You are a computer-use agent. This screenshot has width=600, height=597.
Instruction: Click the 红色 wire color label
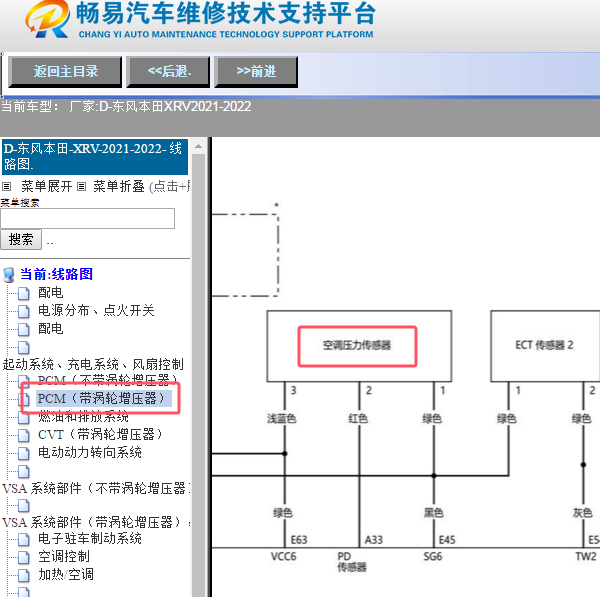click(x=358, y=419)
